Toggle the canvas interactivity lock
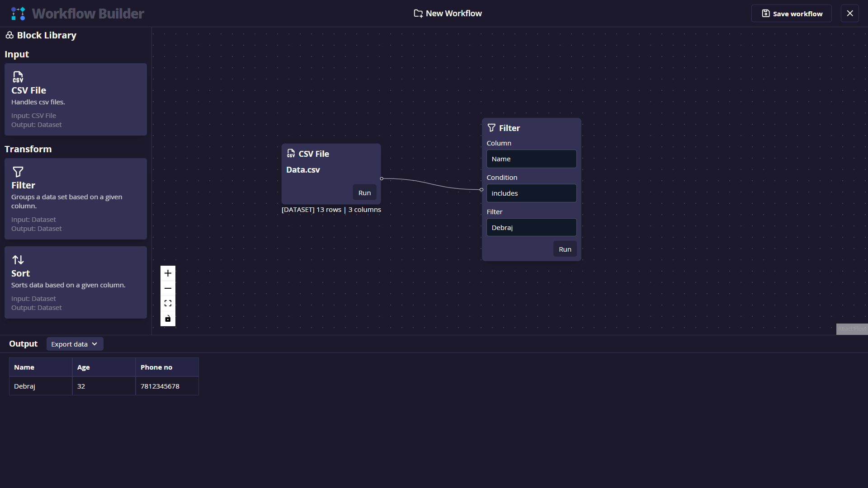Image resolution: width=868 pixels, height=488 pixels. [168, 319]
